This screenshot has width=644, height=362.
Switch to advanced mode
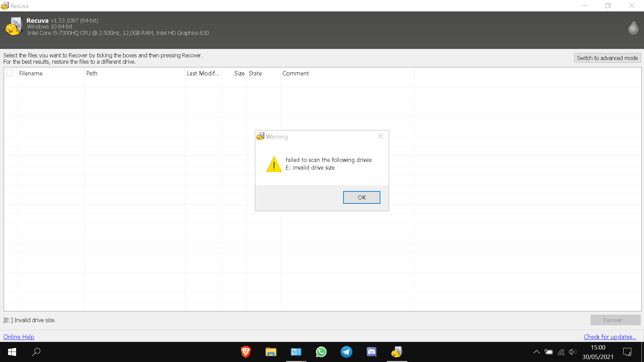tap(607, 58)
